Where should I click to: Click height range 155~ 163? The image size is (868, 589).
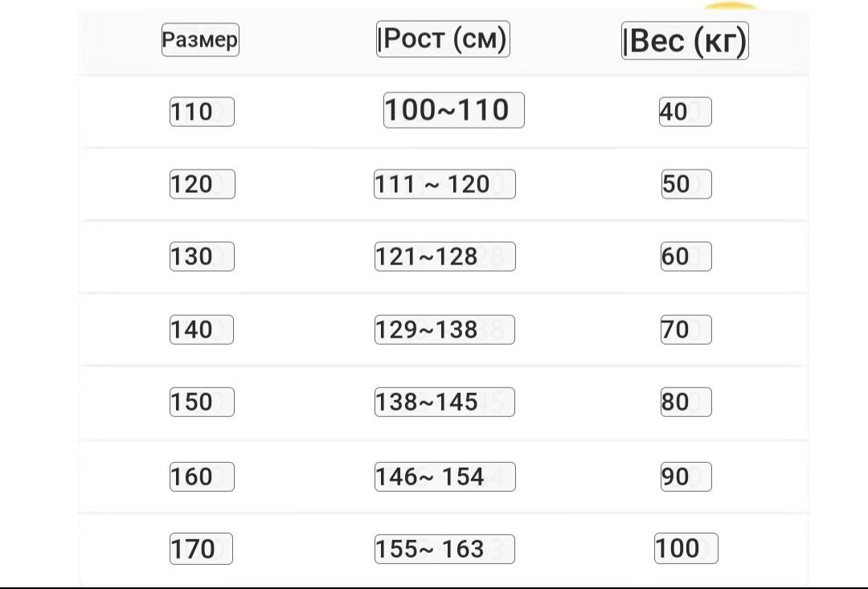pos(444,549)
